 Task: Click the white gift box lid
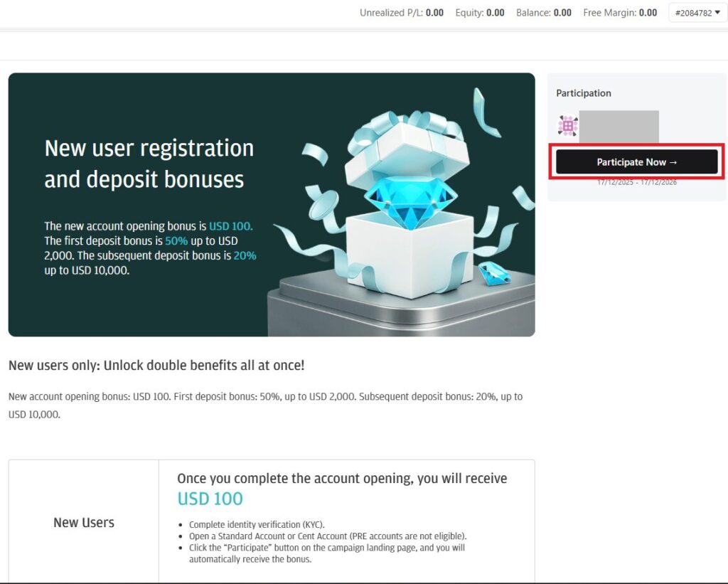click(405, 146)
